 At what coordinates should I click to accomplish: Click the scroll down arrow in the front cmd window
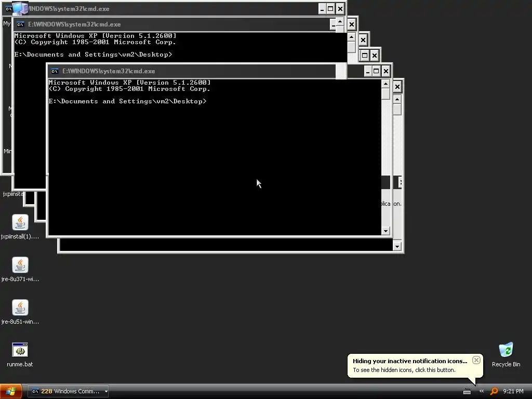point(385,231)
